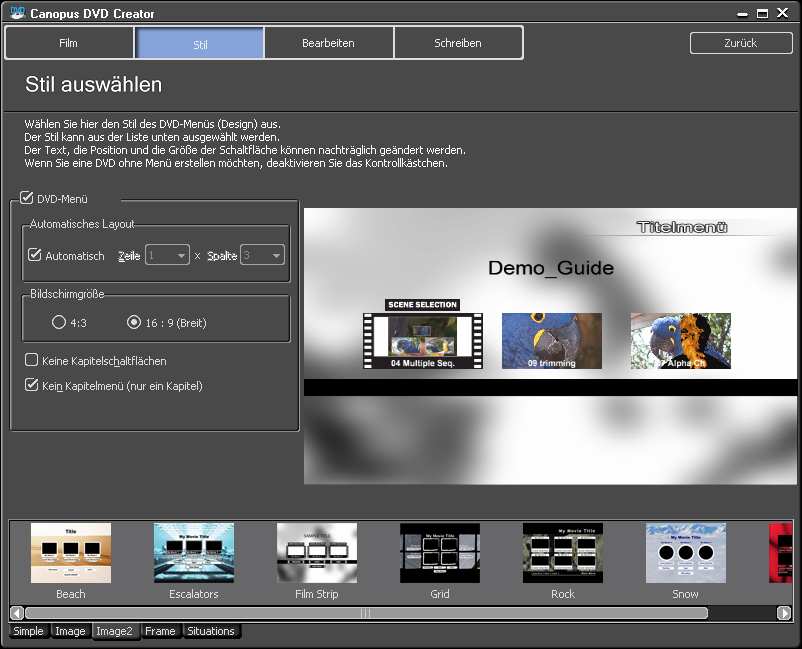Switch to the Film tab
Viewport: 802px width, 649px height.
point(69,43)
